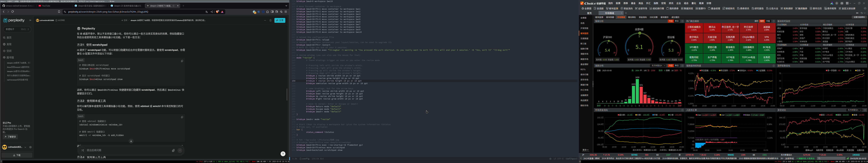Select 昨日 in 强弱分析 panel

[677, 21]
